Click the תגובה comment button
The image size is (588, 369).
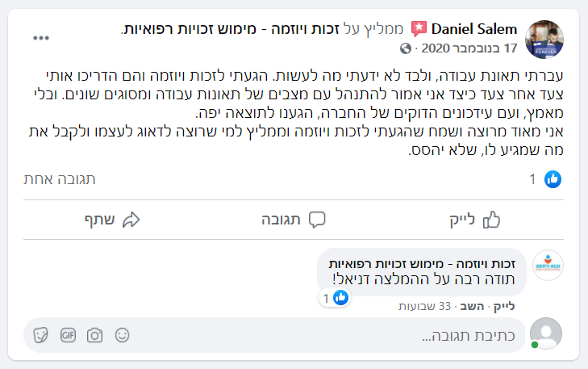click(x=294, y=220)
